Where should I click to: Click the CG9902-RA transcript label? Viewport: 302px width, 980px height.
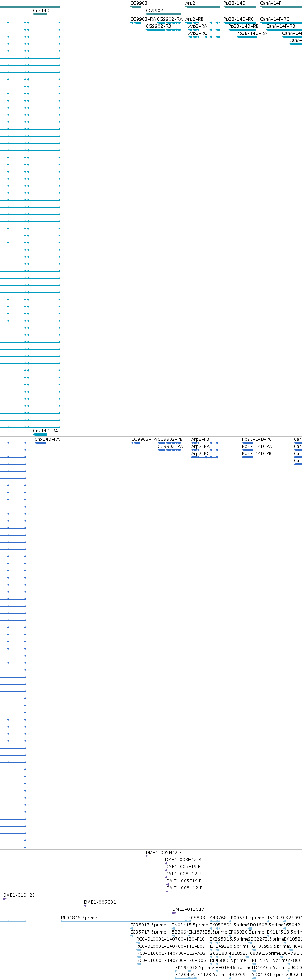point(170,19)
